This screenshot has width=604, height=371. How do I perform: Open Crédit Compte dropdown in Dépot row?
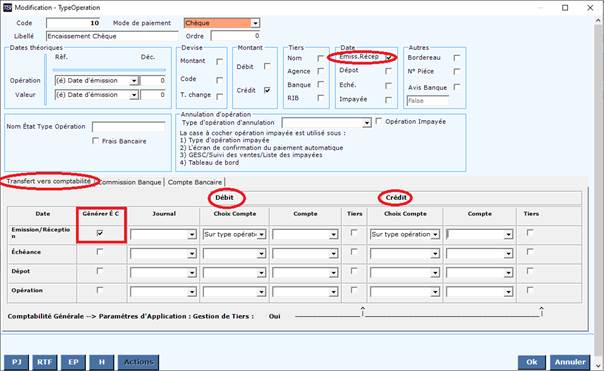[x=508, y=273]
